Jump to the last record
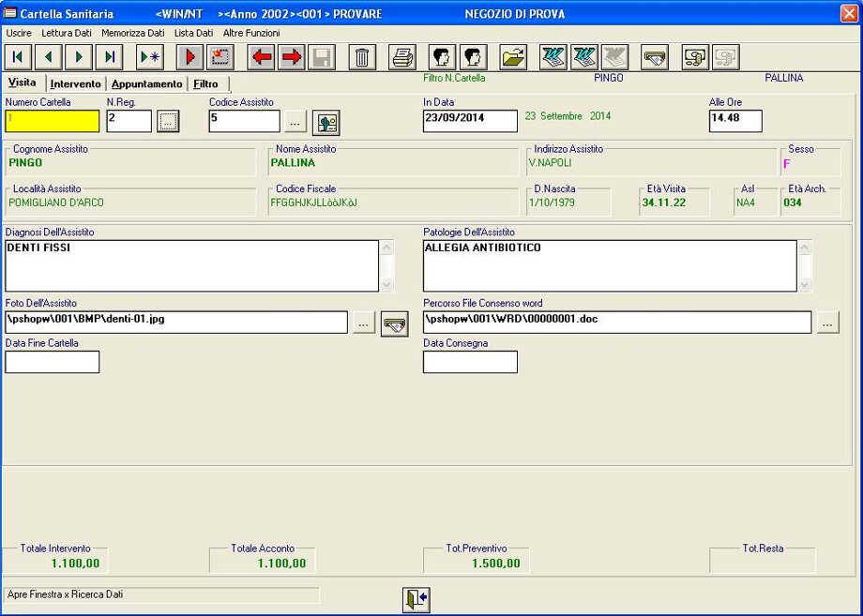Image resolution: width=863 pixels, height=616 pixels. pos(109,57)
